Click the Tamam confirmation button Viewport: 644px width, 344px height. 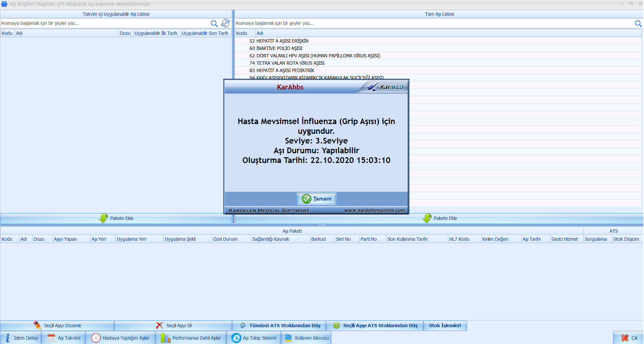click(316, 199)
